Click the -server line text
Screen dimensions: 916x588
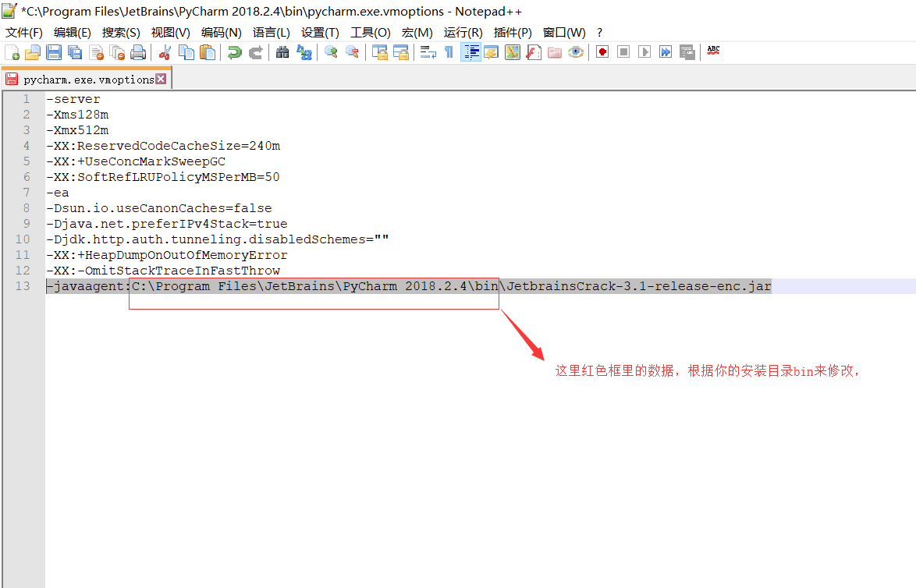(x=73, y=99)
